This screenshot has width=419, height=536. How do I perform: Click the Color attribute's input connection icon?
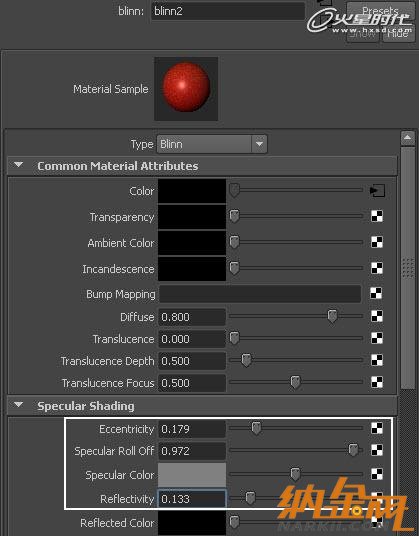point(377,190)
